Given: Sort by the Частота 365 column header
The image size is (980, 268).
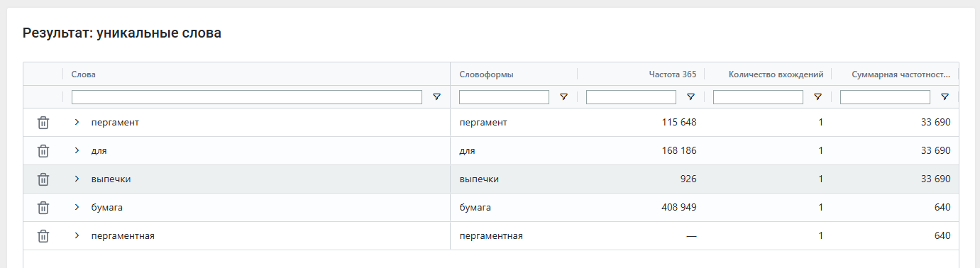Looking at the screenshot, I should 672,74.
